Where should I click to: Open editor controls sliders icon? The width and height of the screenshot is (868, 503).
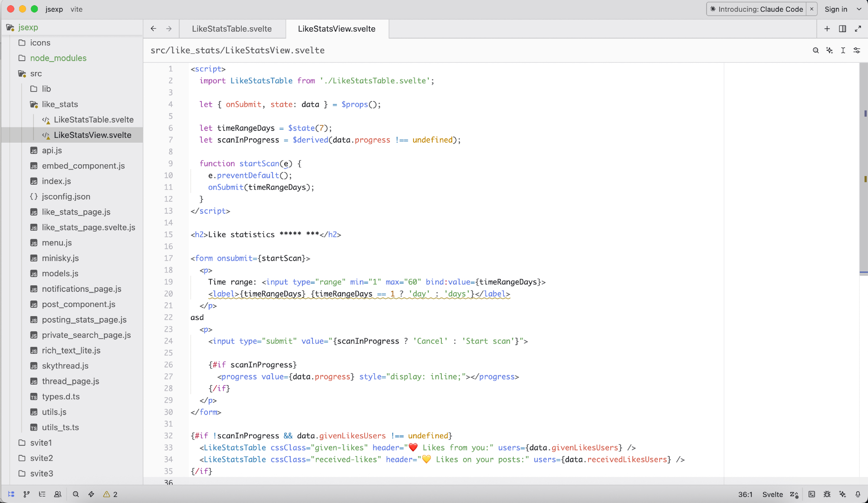click(857, 50)
